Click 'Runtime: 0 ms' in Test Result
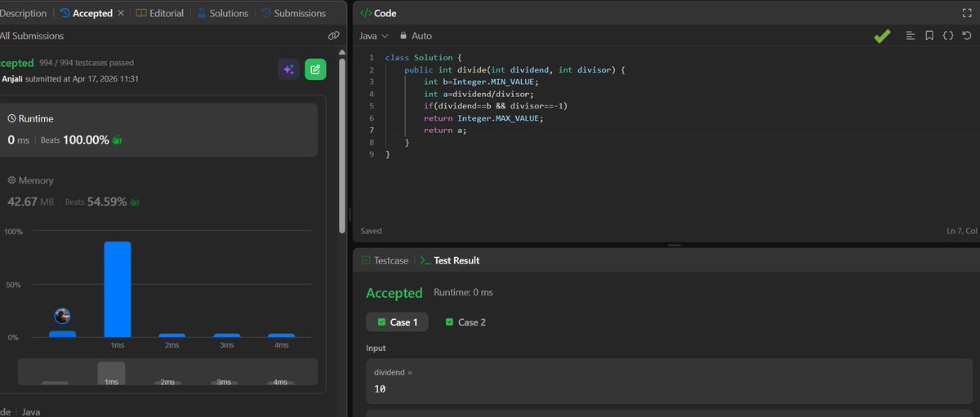 point(463,292)
